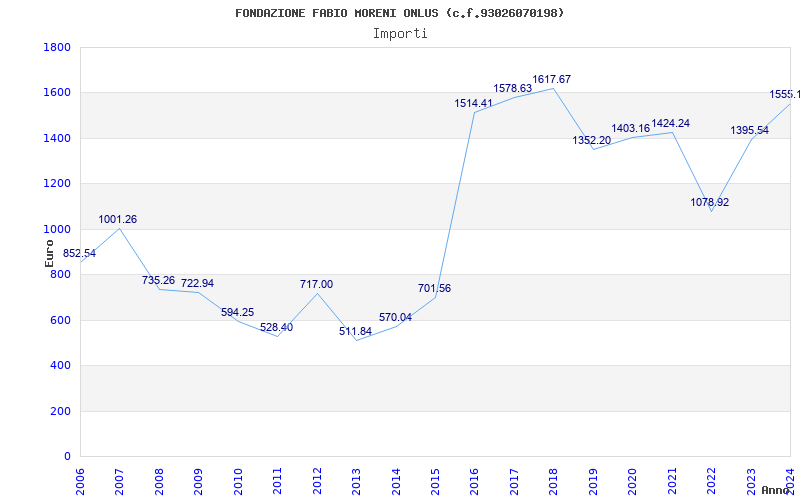The image size is (800, 500).
Task: Select year 2010 on the x-axis
Action: click(237, 478)
